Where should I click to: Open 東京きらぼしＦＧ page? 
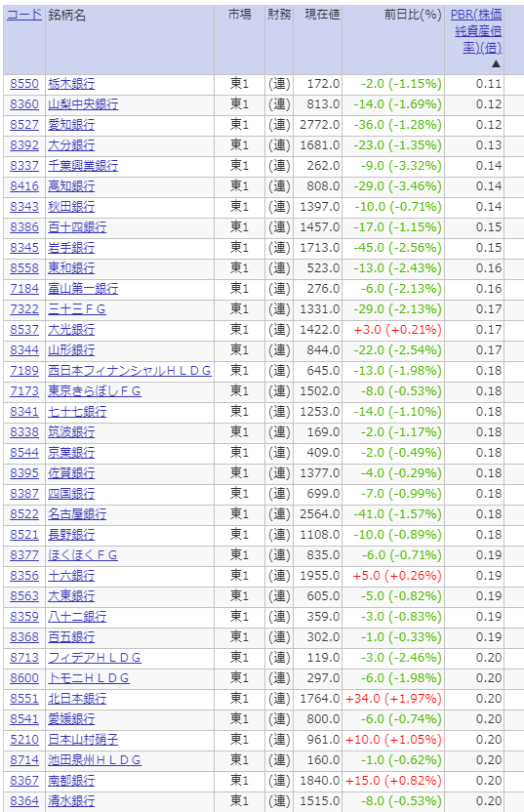95,391
